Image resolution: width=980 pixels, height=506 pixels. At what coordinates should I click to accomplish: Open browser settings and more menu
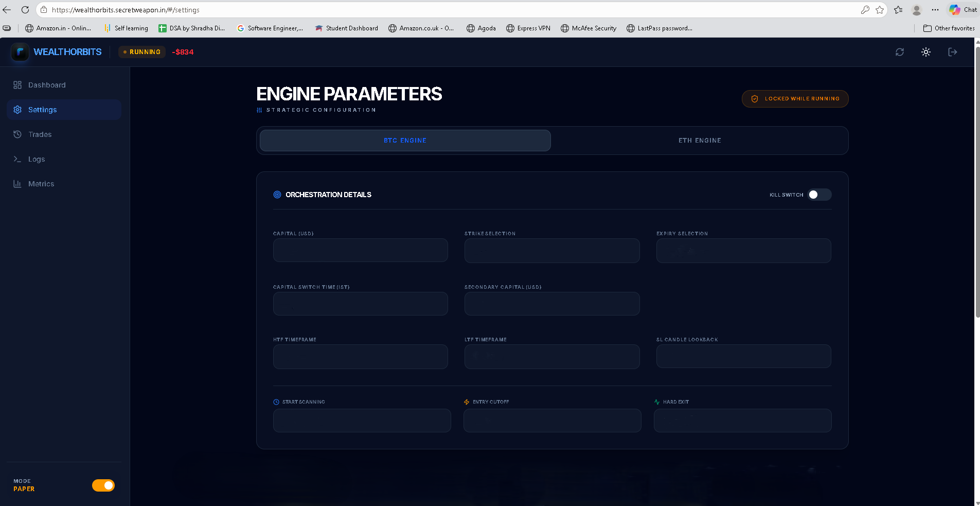coord(935,10)
